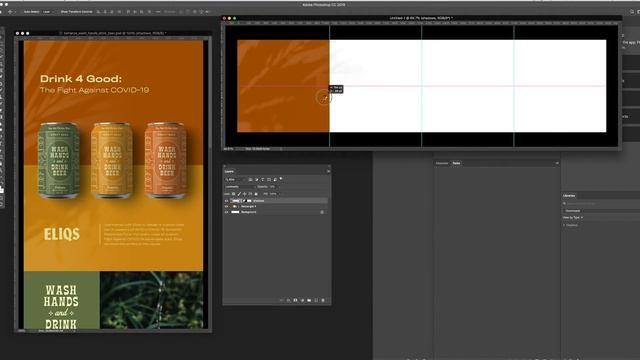Open the View by Type dropdown
This screenshot has height=360, width=640.
click(573, 218)
